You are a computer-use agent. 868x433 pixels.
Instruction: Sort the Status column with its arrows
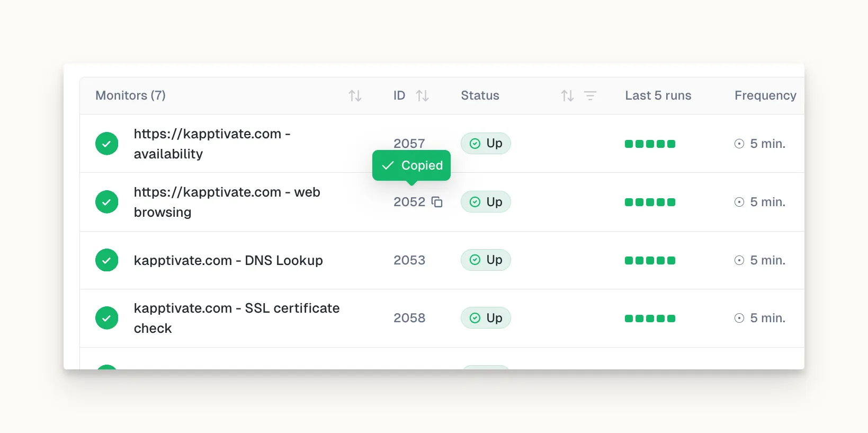(567, 95)
